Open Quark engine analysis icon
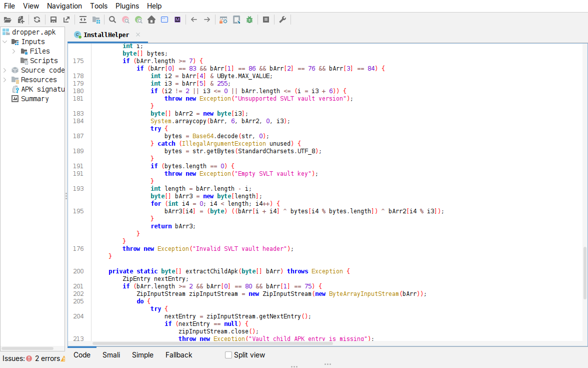The image size is (588, 368). pyautogui.click(x=236, y=20)
